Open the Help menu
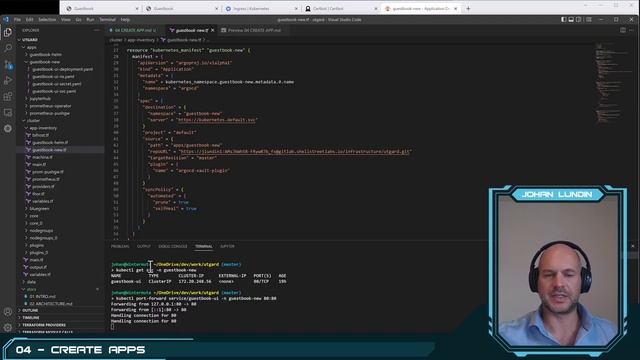 pos(125,19)
